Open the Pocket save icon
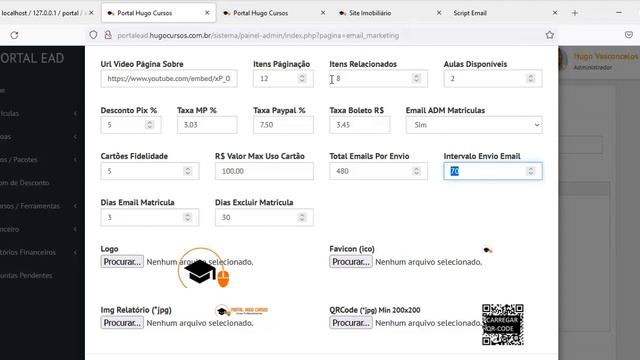 tap(629, 35)
